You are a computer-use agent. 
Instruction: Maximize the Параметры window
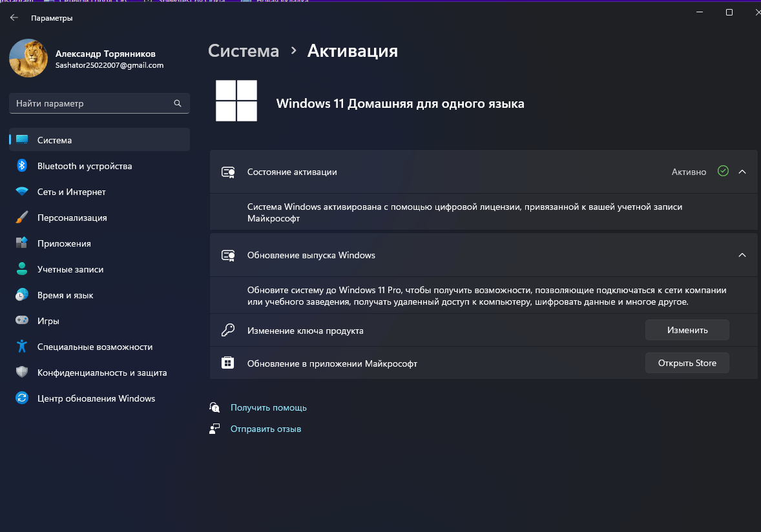click(729, 12)
